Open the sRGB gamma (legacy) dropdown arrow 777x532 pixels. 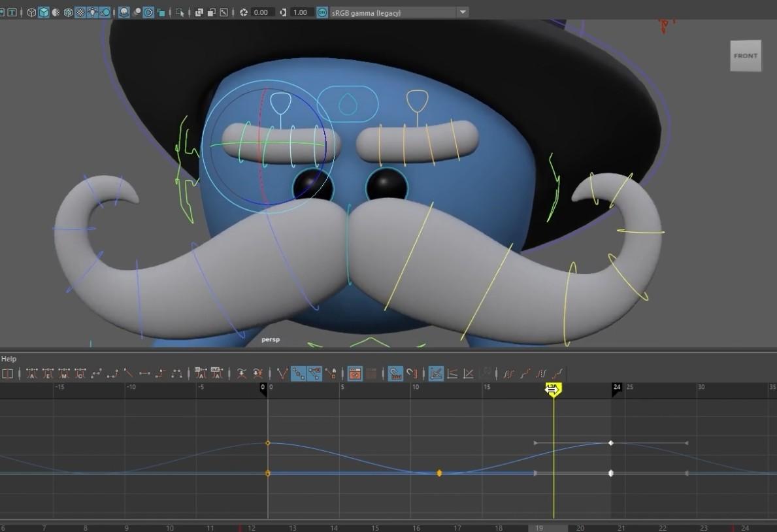pyautogui.click(x=462, y=12)
